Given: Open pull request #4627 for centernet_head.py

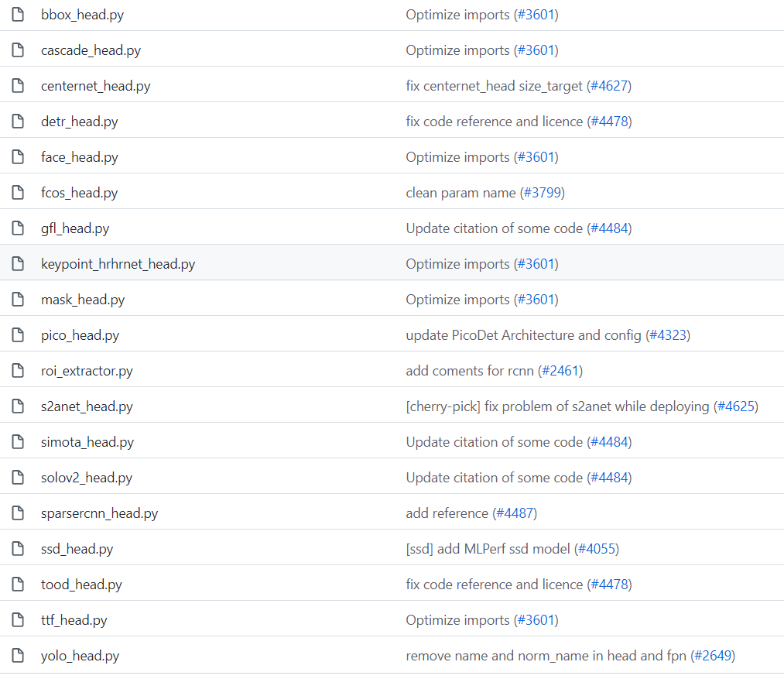Looking at the screenshot, I should tap(610, 85).
